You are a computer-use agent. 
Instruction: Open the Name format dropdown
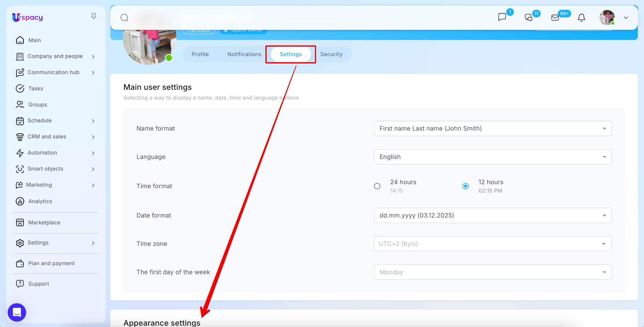[492, 128]
